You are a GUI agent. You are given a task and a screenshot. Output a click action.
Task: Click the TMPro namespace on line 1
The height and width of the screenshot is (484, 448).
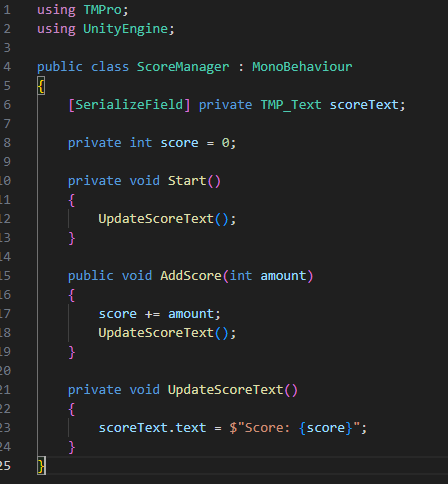tap(102, 10)
